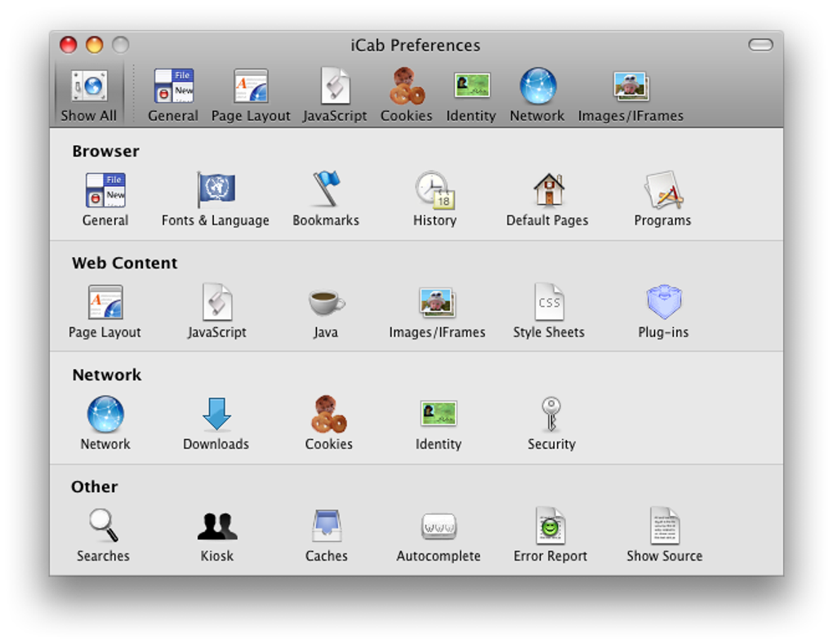
Task: Open JavaScript under Web Content
Action: (x=216, y=312)
